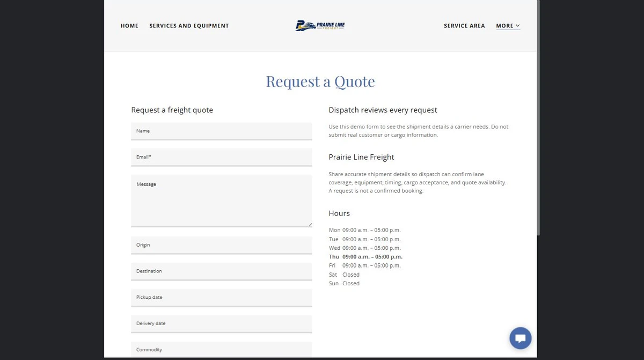
Task: Click the Wed hours row
Action: point(365,248)
